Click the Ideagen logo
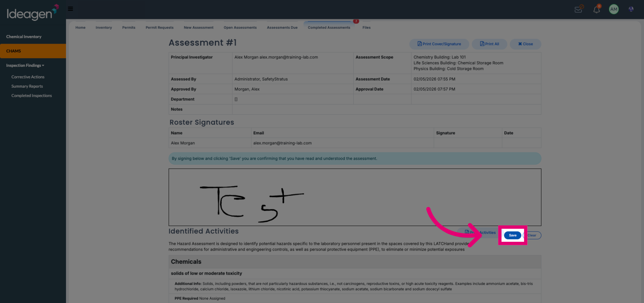 [x=33, y=12]
